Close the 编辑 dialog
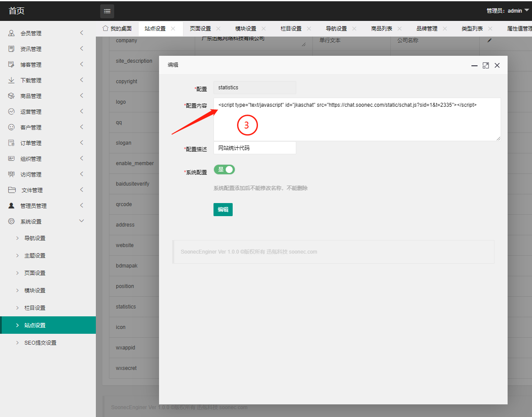This screenshot has height=417, width=532. (x=497, y=65)
